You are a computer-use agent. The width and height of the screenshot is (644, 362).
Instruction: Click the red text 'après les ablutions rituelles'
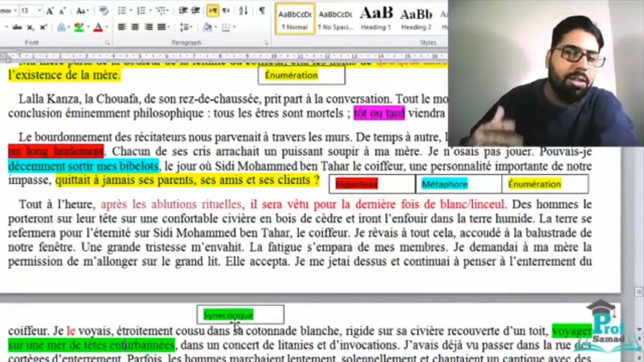tap(171, 205)
